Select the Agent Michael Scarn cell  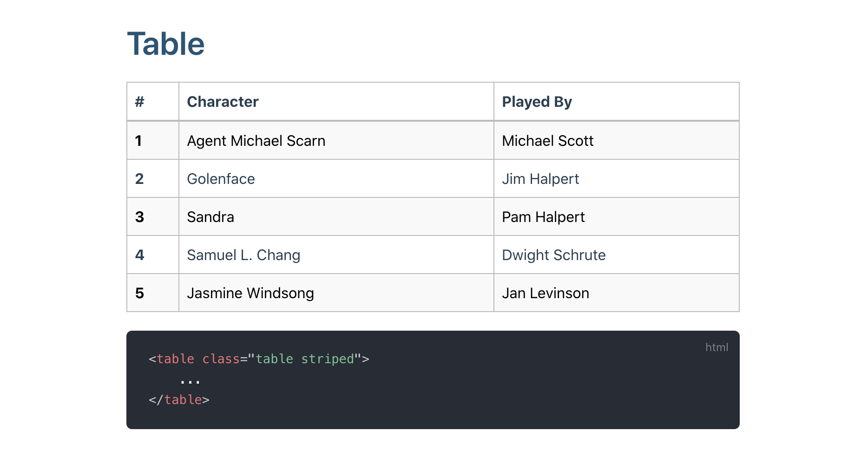[256, 140]
